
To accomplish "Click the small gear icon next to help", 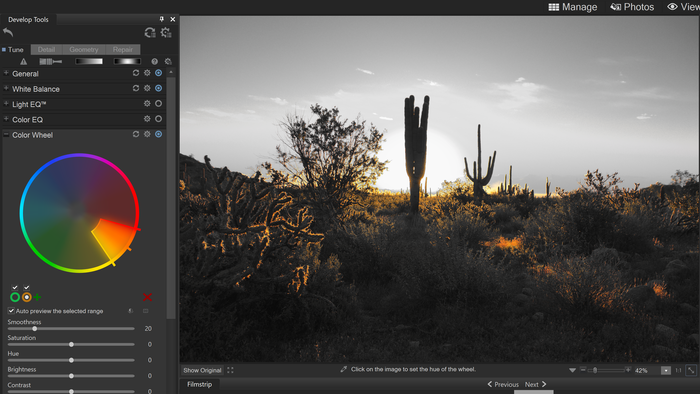I will click(x=168, y=62).
